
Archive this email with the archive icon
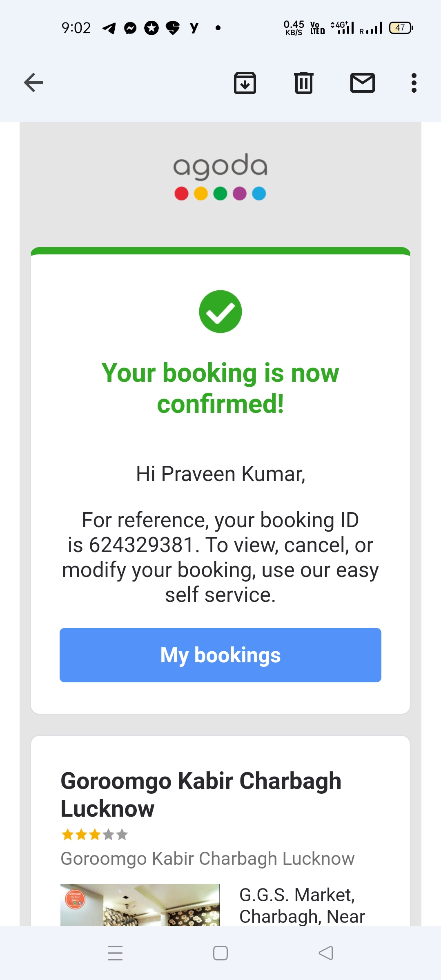point(245,83)
